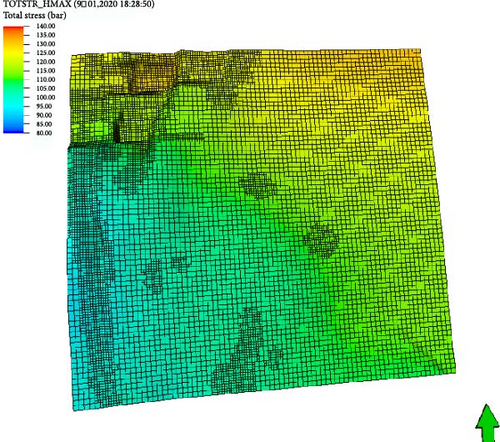Screen dimensions: 500x442
Task: Click the 18:28:50 timestamp in title
Action: (x=139, y=4)
